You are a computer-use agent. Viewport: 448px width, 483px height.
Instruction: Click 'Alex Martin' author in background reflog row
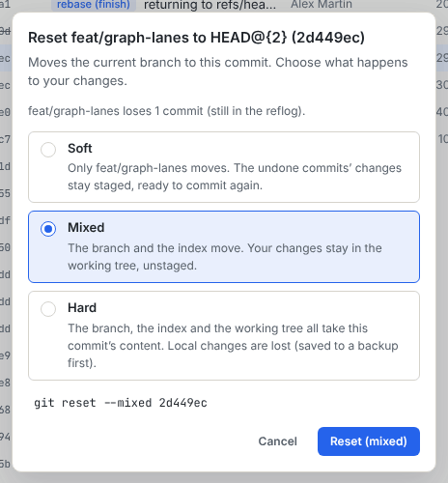click(x=322, y=5)
